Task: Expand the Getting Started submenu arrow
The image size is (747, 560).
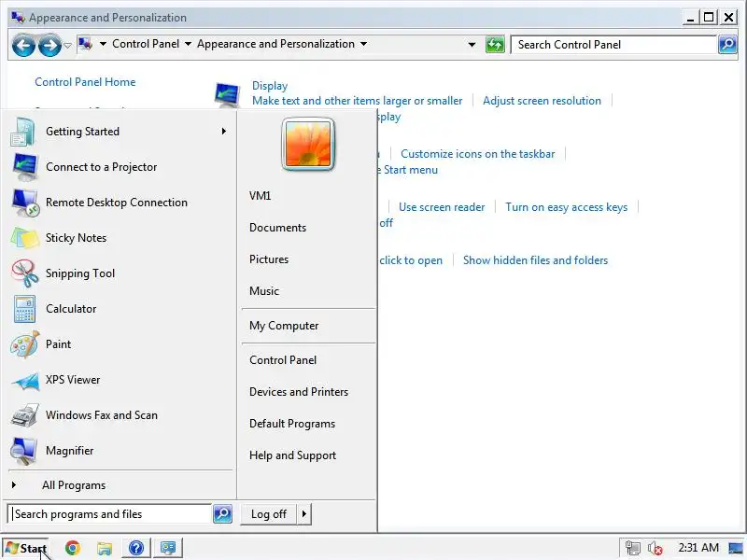Action: (223, 132)
